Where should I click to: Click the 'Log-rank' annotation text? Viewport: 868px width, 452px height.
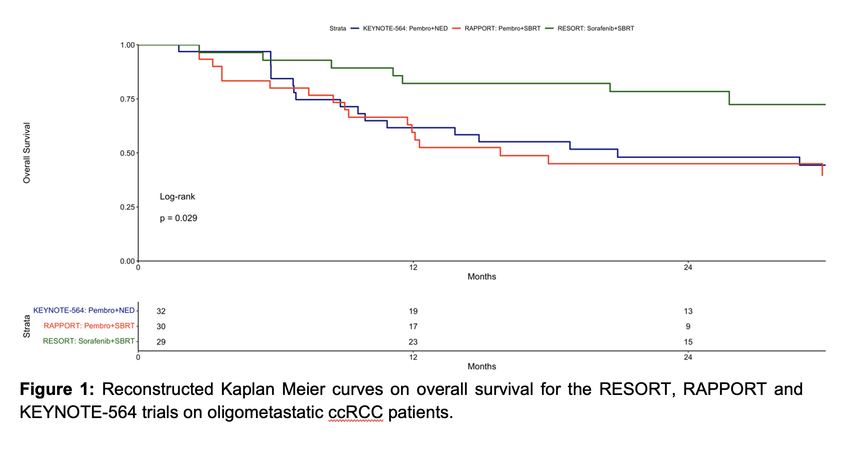tap(177, 197)
